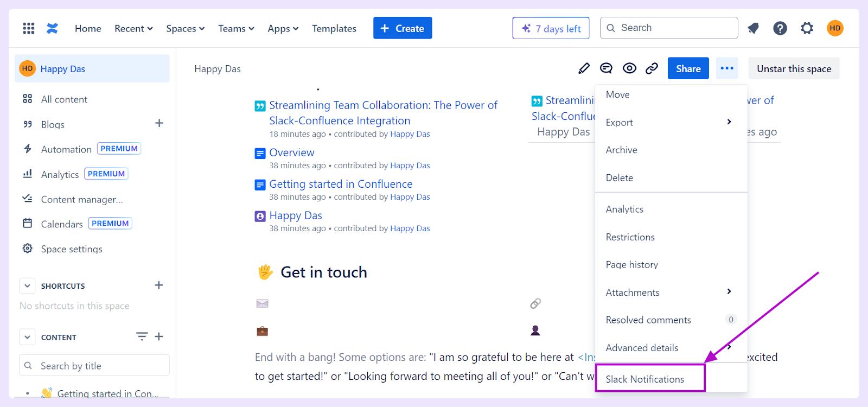868x407 pixels.
Task: Click the Content manager icon
Action: (27, 199)
